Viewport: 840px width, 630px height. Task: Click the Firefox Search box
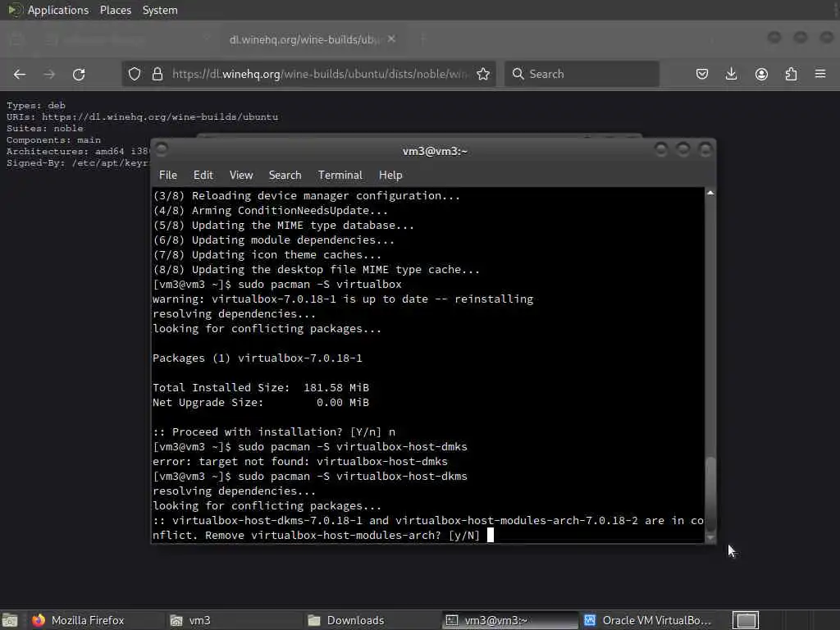(x=582, y=74)
